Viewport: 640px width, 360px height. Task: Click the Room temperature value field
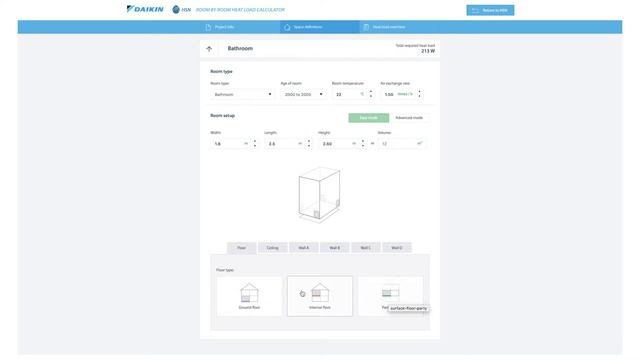pyautogui.click(x=349, y=94)
